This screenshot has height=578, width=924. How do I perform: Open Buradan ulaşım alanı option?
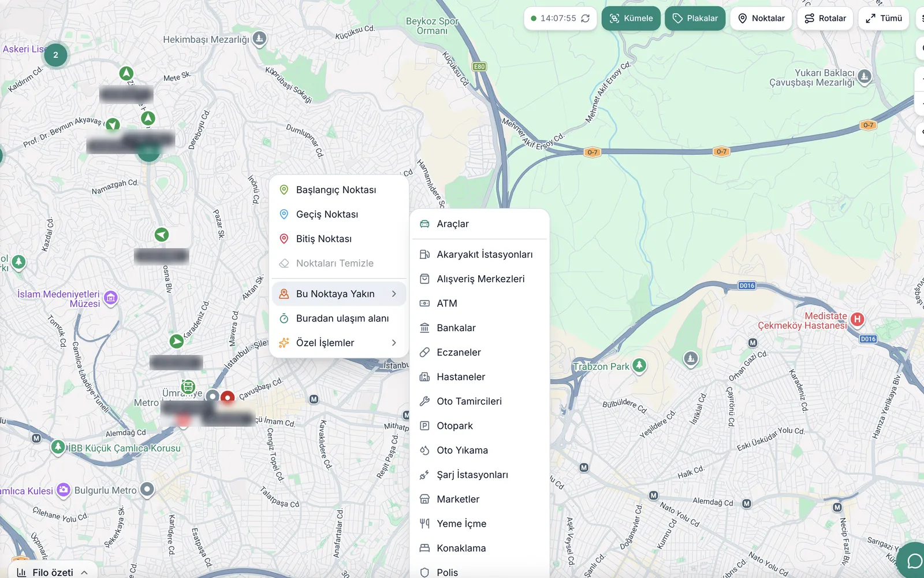339,318
